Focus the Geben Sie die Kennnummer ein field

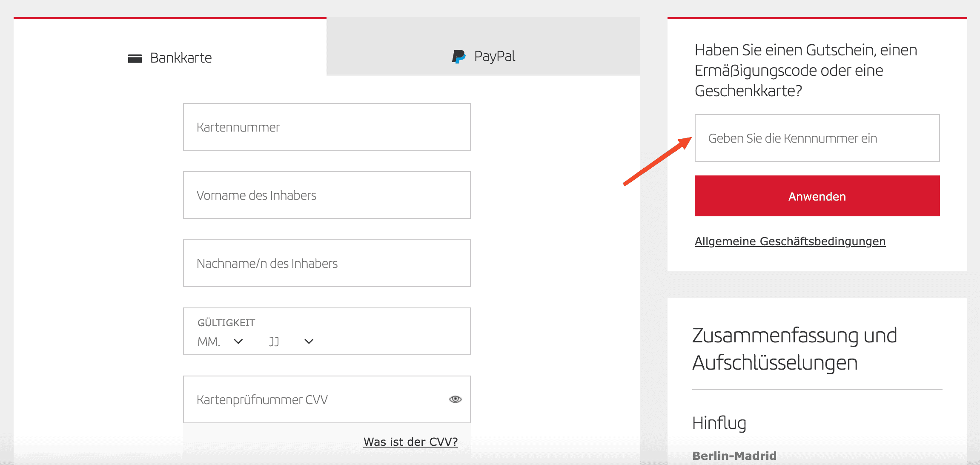tap(817, 138)
